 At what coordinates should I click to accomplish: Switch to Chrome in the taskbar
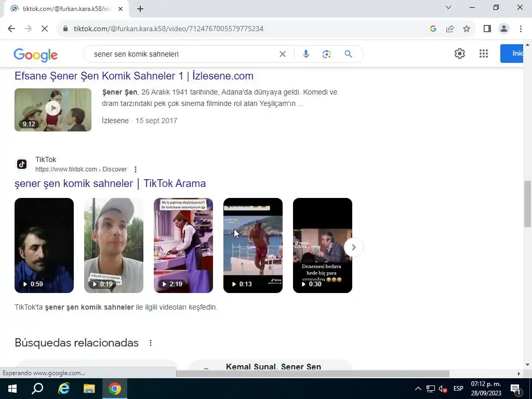click(x=115, y=389)
